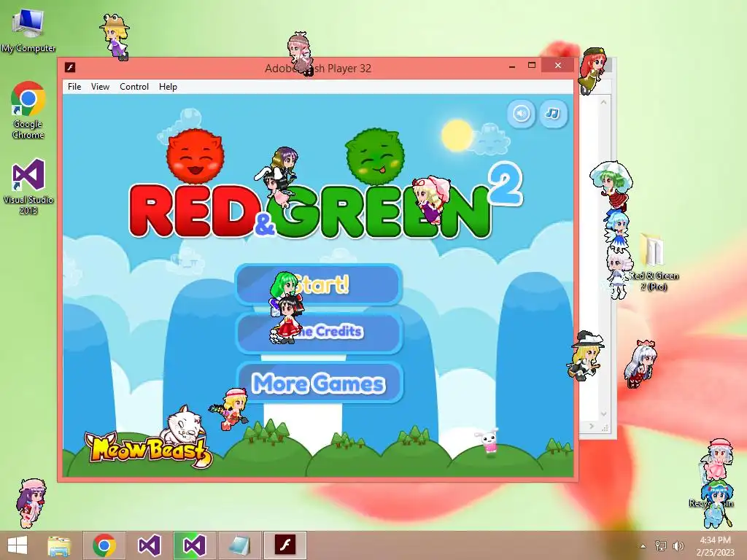Click the right scroll arrow in the background window
Screen dimensions: 747x560
[591, 426]
